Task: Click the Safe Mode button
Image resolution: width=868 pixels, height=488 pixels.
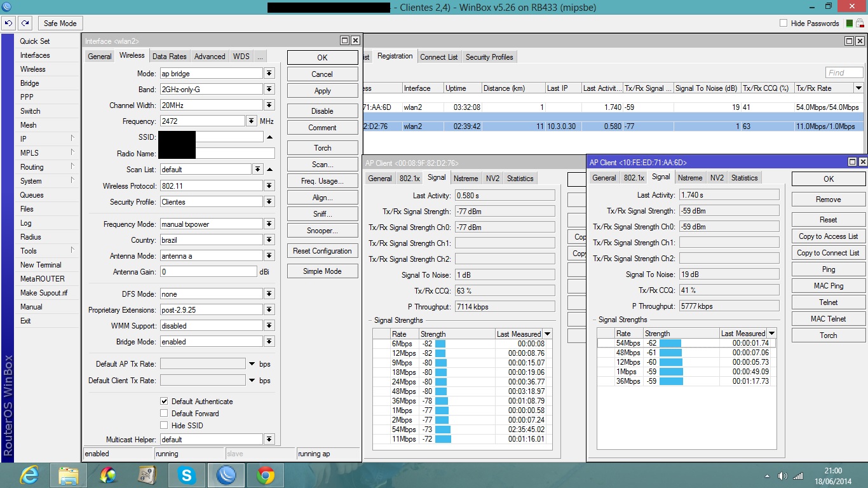Action: [60, 24]
